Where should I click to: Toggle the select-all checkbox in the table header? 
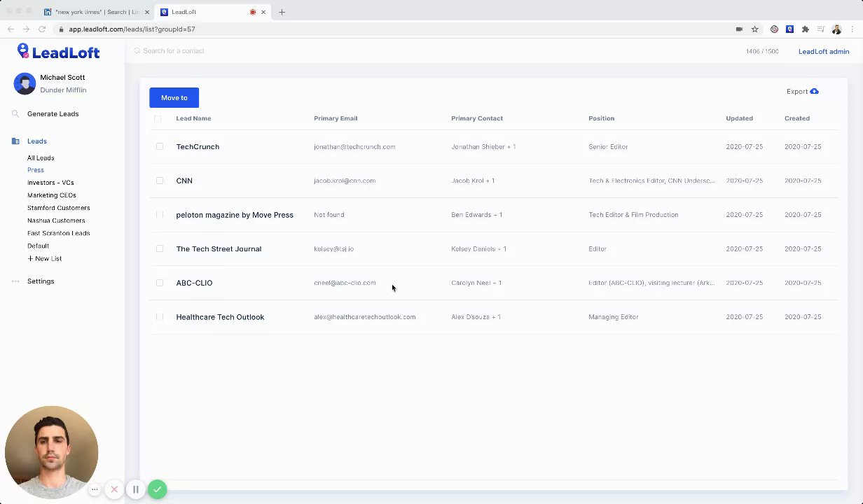[158, 118]
